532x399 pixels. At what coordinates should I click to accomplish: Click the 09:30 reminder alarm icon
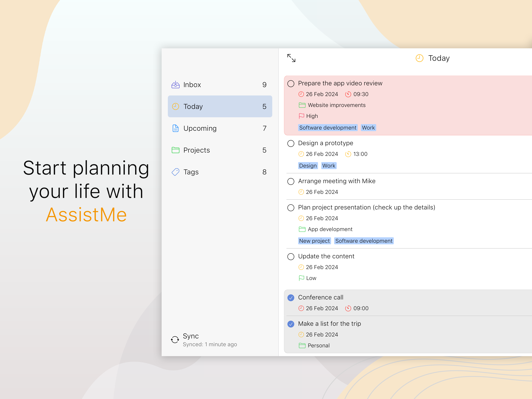pos(348,94)
